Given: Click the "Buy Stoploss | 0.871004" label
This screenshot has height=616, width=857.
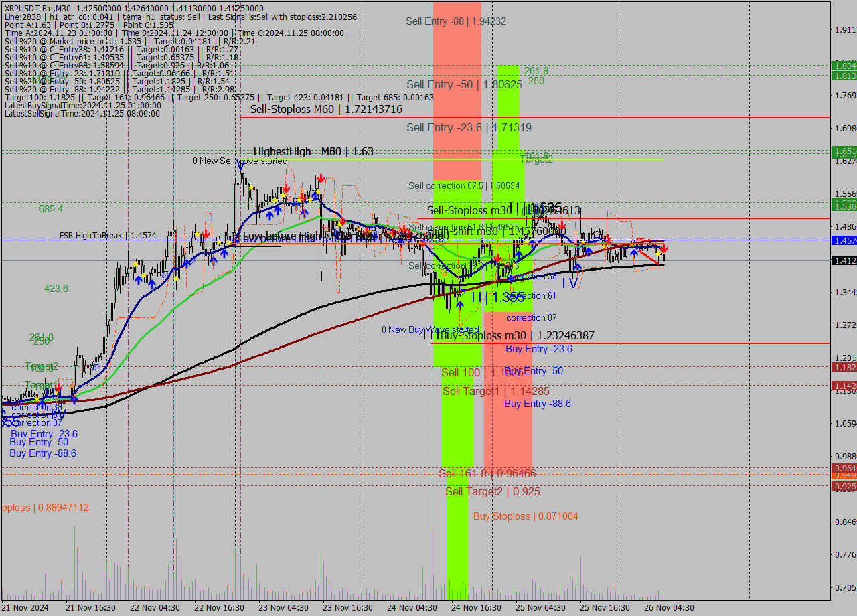Looking at the screenshot, I should tap(526, 516).
